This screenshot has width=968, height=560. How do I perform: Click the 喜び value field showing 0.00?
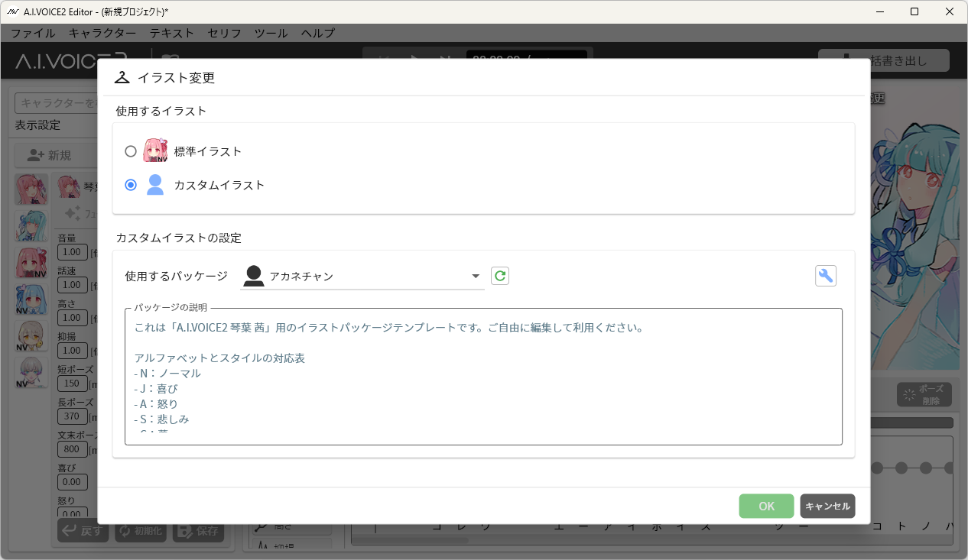(x=73, y=482)
